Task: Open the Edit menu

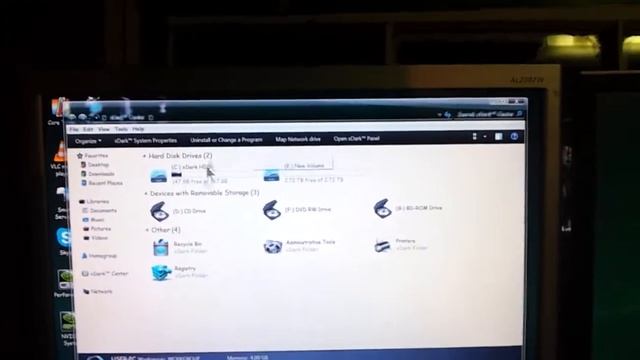Action: [x=88, y=129]
